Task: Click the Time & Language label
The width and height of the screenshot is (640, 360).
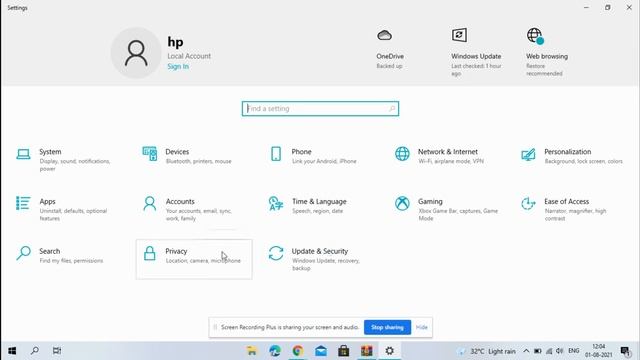Action: pos(319,202)
